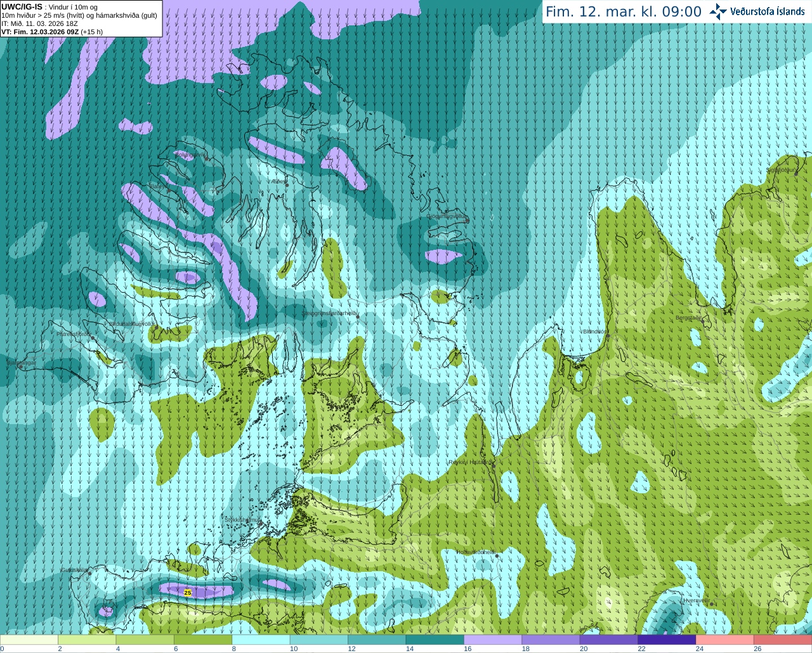Image resolution: width=812 pixels, height=653 pixels.
Task: Click the Bíldudalsflugvöllur station label
Action: point(131,323)
